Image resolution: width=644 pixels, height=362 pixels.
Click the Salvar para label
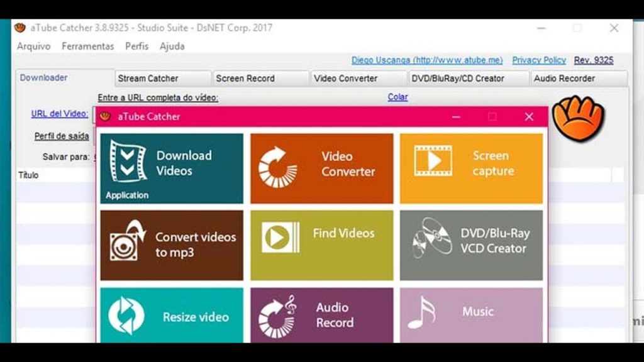click(65, 156)
